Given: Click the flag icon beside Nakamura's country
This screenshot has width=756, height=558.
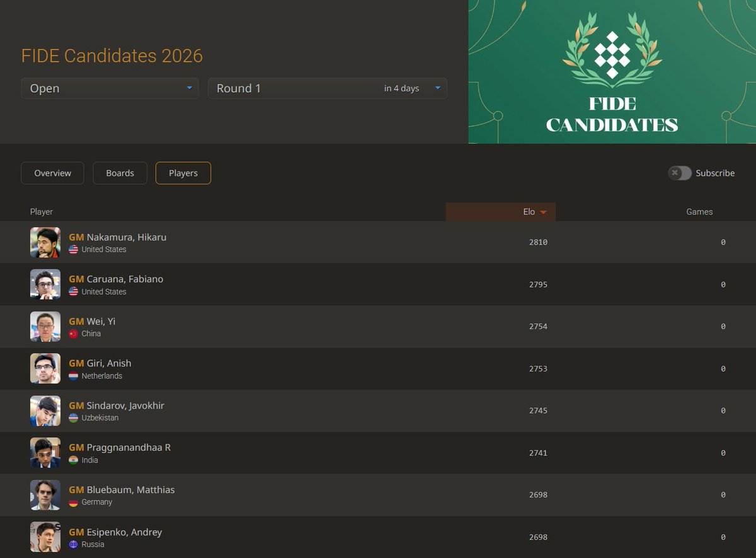Looking at the screenshot, I should [x=74, y=250].
